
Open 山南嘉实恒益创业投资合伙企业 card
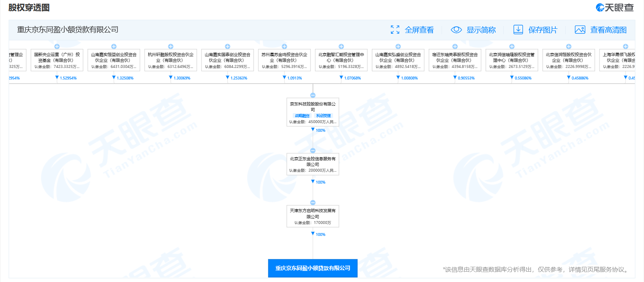coord(114,60)
